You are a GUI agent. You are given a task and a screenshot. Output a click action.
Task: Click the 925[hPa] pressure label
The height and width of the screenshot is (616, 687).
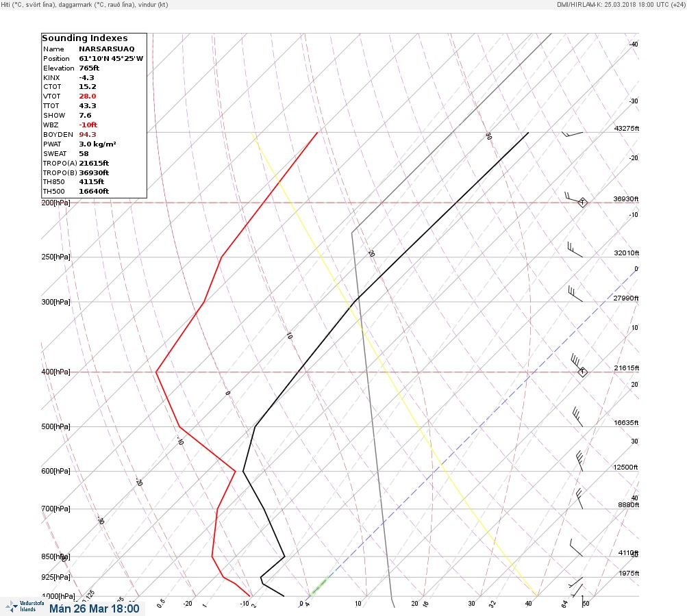tap(55, 577)
